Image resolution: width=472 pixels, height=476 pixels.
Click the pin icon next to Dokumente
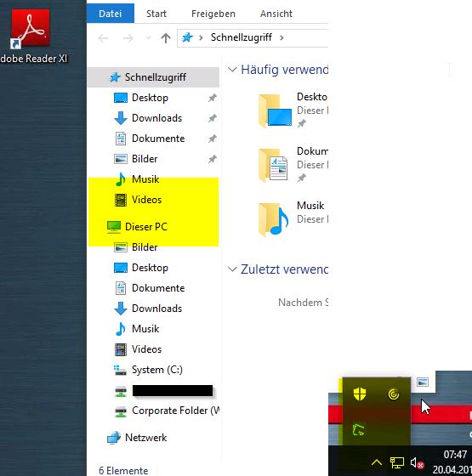click(212, 139)
